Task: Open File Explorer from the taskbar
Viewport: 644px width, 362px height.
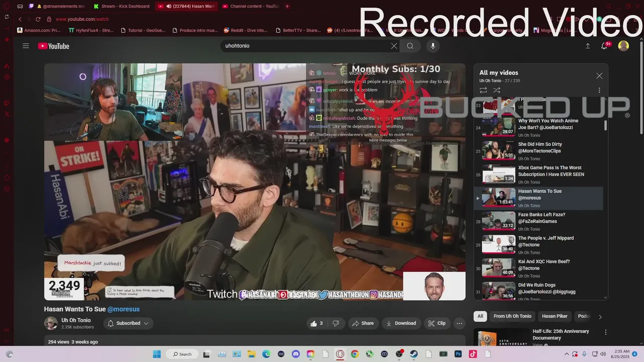Action: (x=251, y=354)
